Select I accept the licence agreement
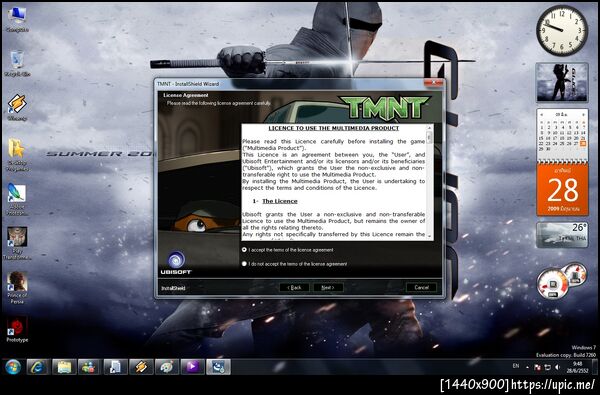 tap(244, 250)
